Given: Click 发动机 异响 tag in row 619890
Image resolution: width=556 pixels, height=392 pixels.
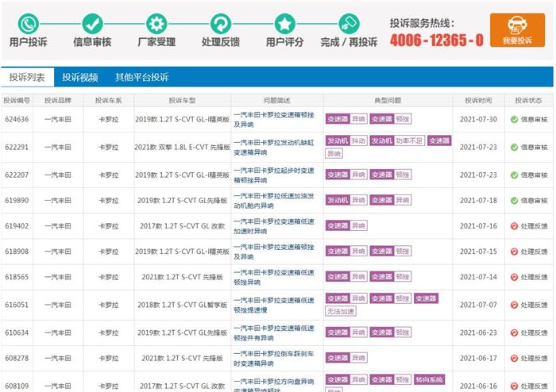Looking at the screenshot, I should (346, 200).
